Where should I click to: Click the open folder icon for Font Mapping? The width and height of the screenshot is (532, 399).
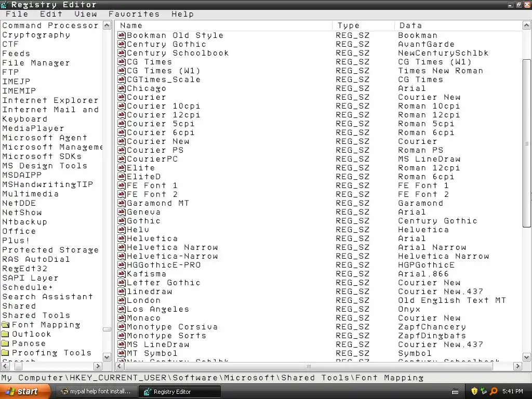(5, 325)
